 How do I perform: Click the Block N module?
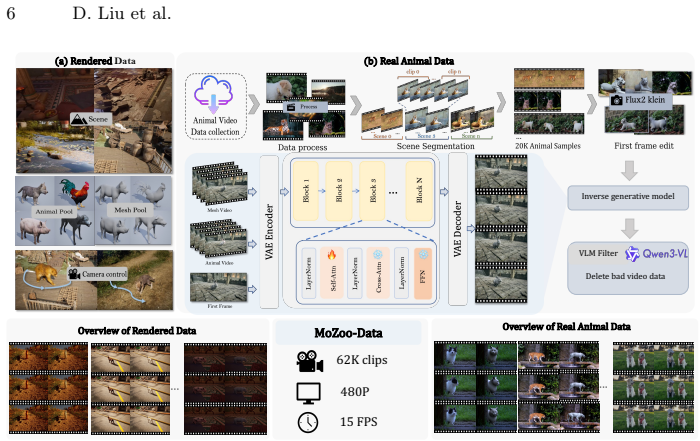[x=419, y=191]
